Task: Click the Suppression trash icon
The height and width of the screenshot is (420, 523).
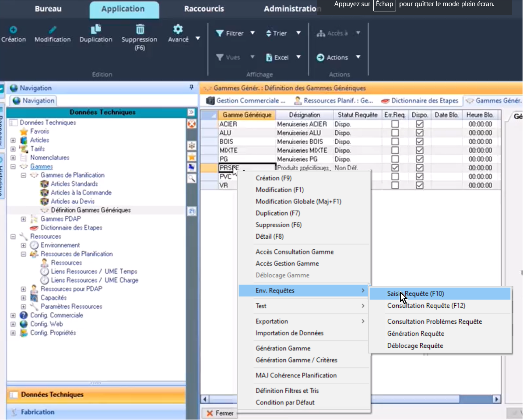Action: [140, 29]
